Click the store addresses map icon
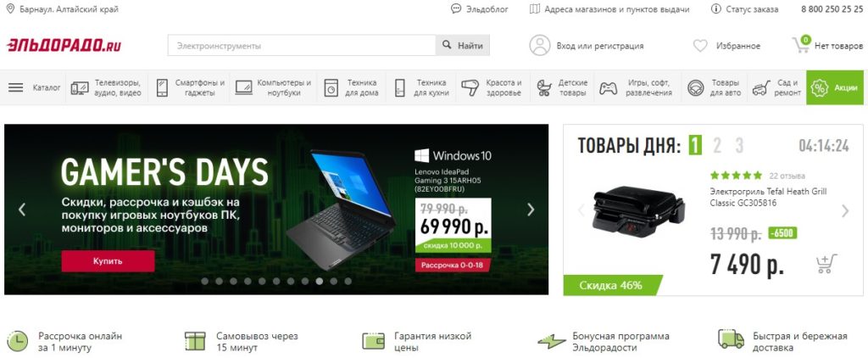The image size is (868, 358). [534, 8]
